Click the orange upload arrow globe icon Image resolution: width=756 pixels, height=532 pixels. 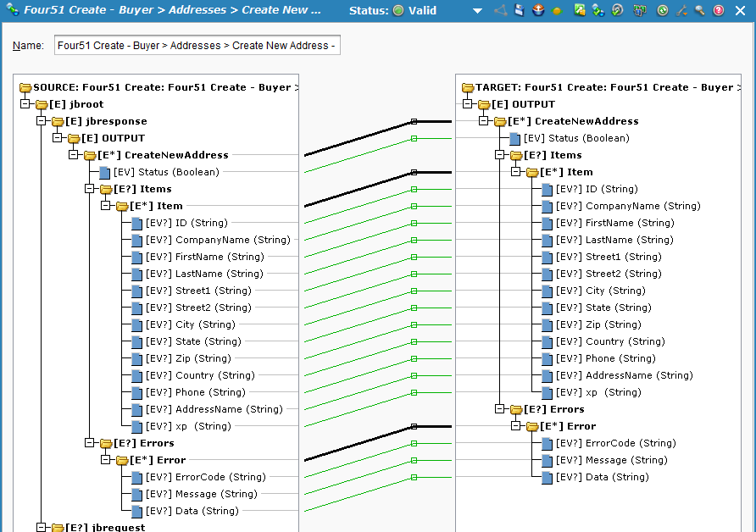point(538,11)
